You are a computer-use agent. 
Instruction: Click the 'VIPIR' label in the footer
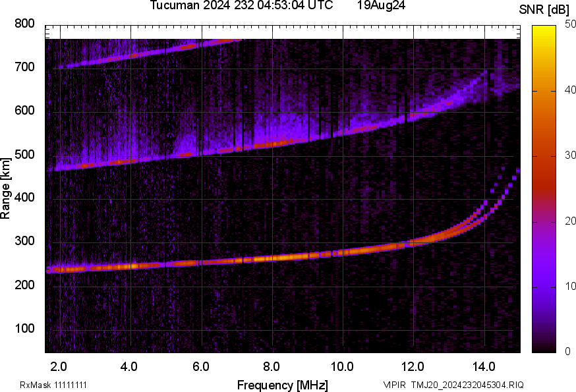(x=395, y=385)
